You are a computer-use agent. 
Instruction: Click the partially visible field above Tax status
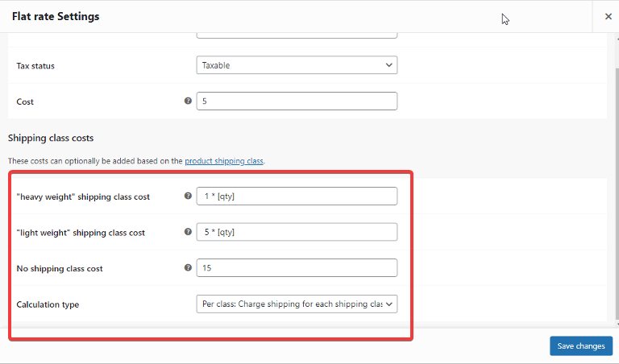[297, 35]
